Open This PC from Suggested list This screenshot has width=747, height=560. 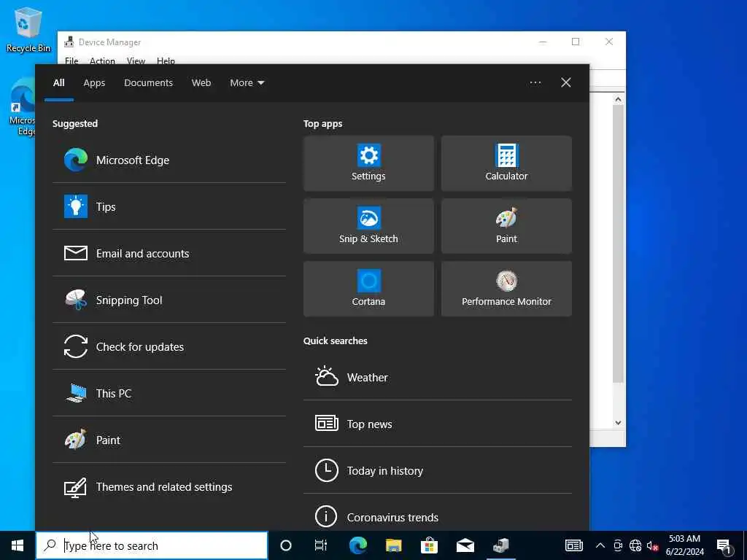(x=169, y=393)
